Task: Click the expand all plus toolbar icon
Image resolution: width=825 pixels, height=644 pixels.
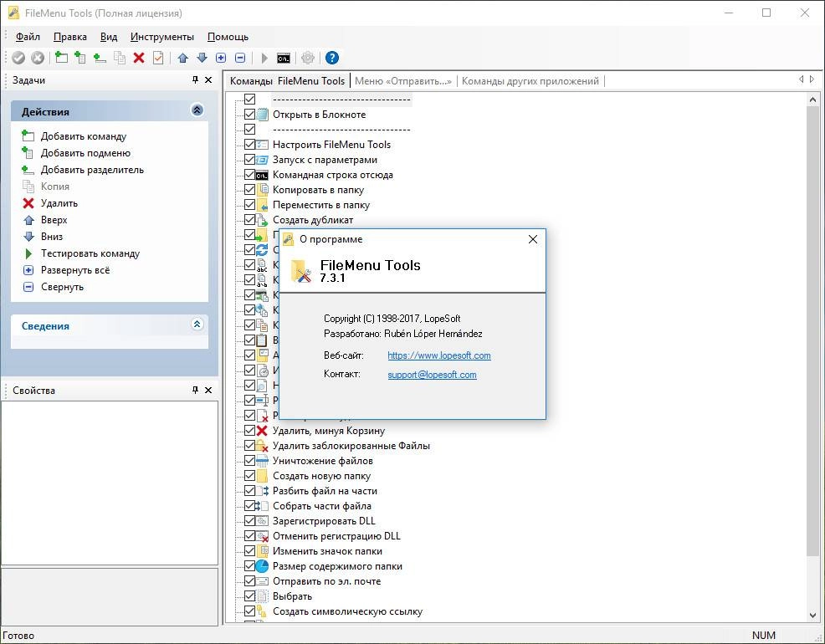Action: 221,58
